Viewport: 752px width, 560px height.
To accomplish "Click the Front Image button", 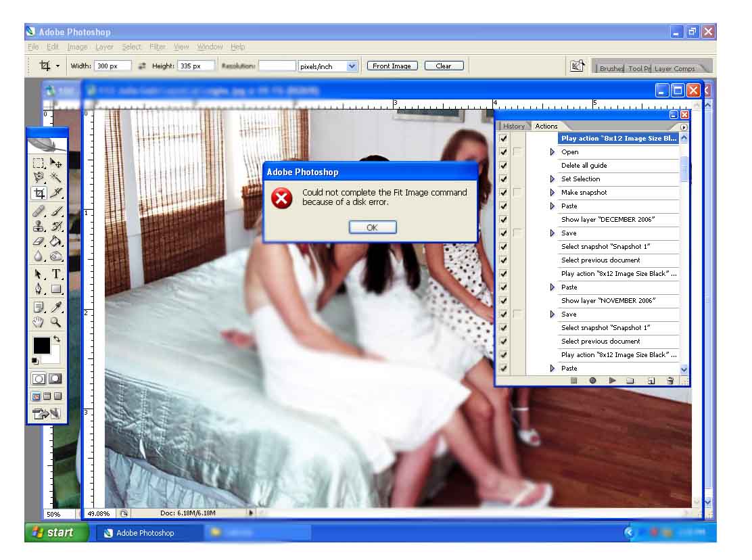I will pyautogui.click(x=392, y=66).
